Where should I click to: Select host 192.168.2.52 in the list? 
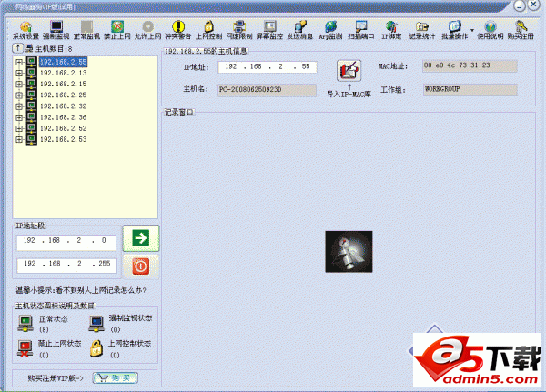tap(63, 128)
